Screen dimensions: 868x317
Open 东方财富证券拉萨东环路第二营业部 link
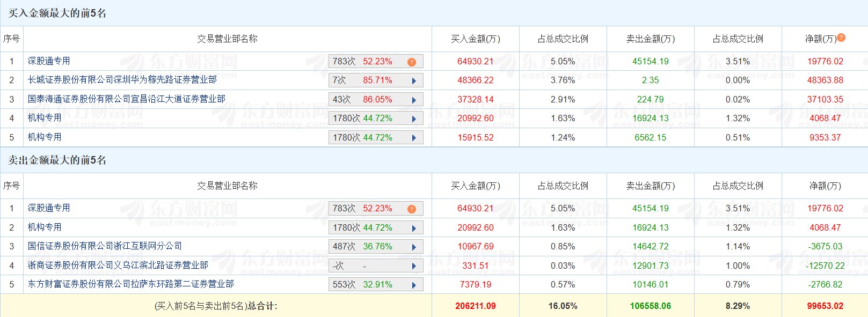pyautogui.click(x=131, y=284)
